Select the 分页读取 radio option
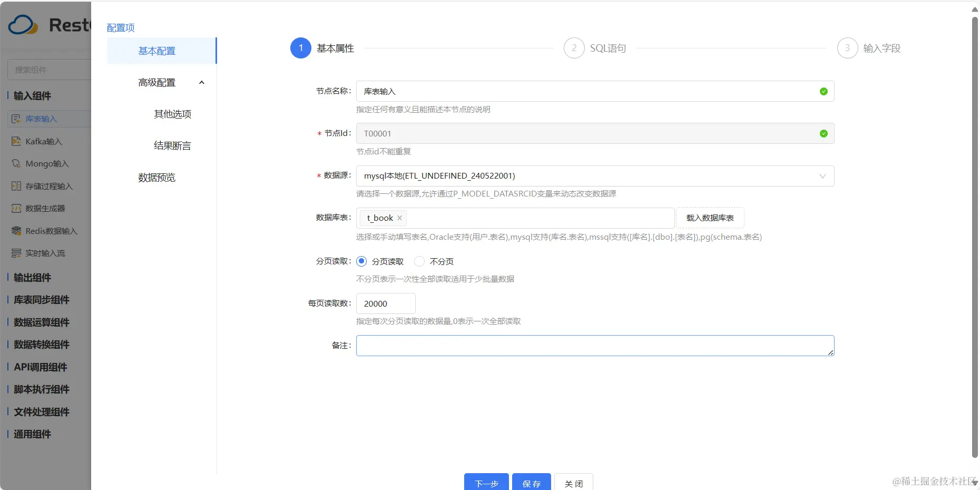Screen dimensions: 980x490 [361, 261]
